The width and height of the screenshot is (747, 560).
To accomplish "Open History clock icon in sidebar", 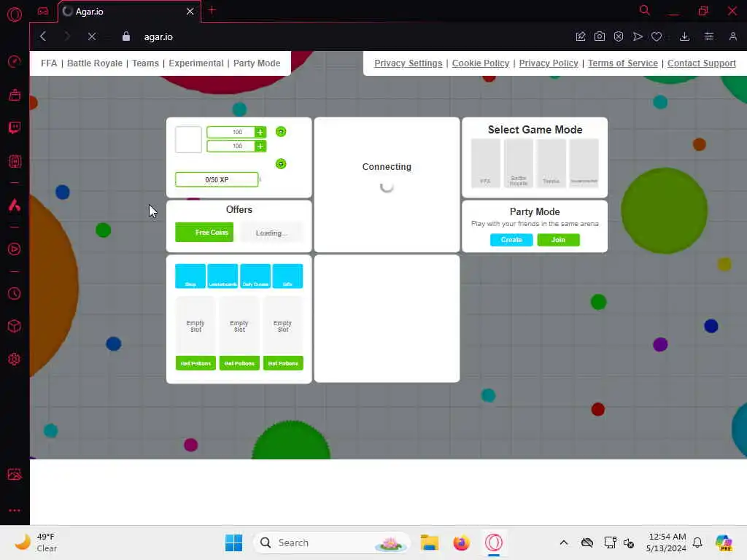I will point(15,293).
